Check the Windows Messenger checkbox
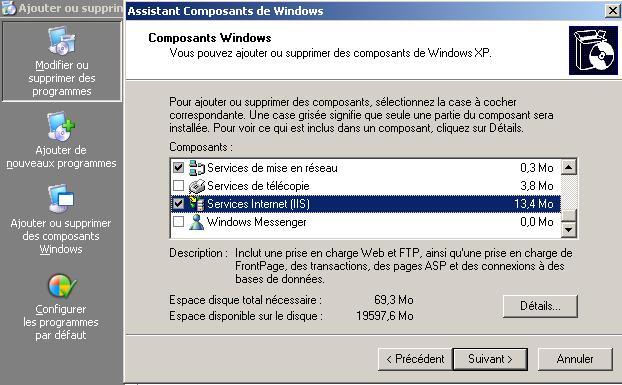The width and height of the screenshot is (622, 385). coord(179,222)
